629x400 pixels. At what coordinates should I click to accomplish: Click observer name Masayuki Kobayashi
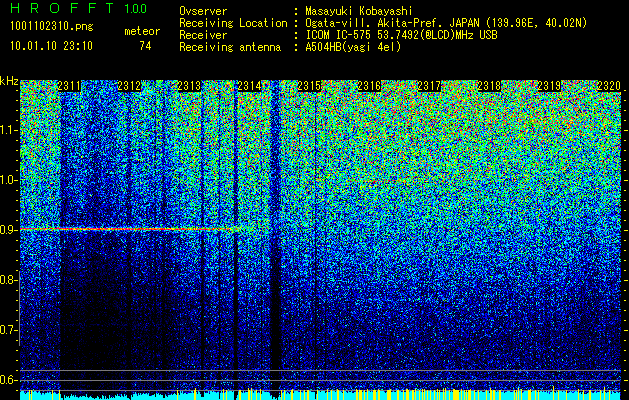pos(358,12)
